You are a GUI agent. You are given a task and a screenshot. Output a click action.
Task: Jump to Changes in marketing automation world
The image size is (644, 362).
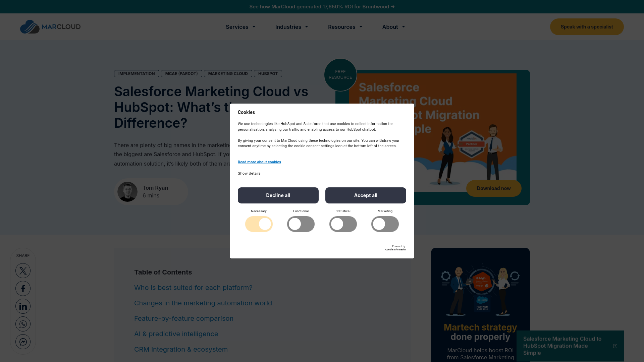pos(203,303)
